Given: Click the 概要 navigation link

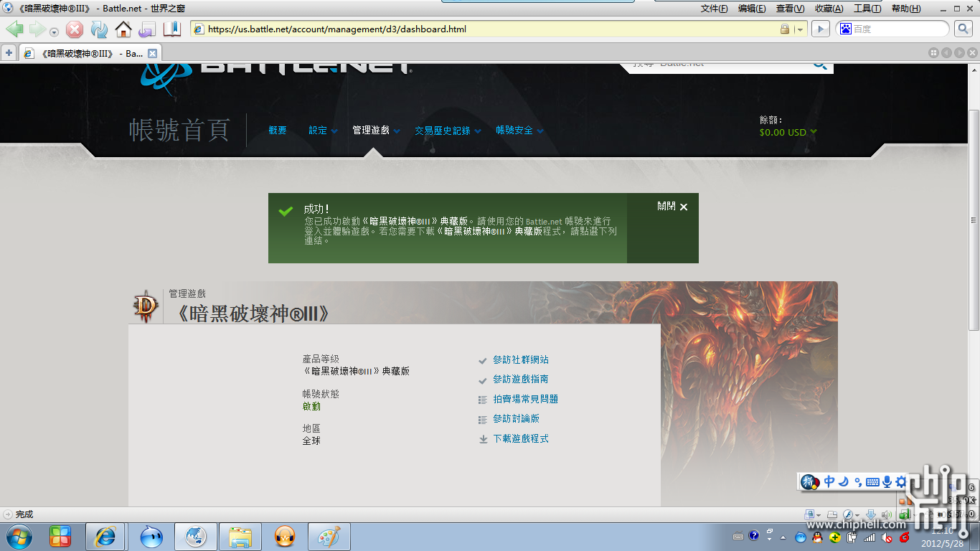Looking at the screenshot, I should click(278, 131).
